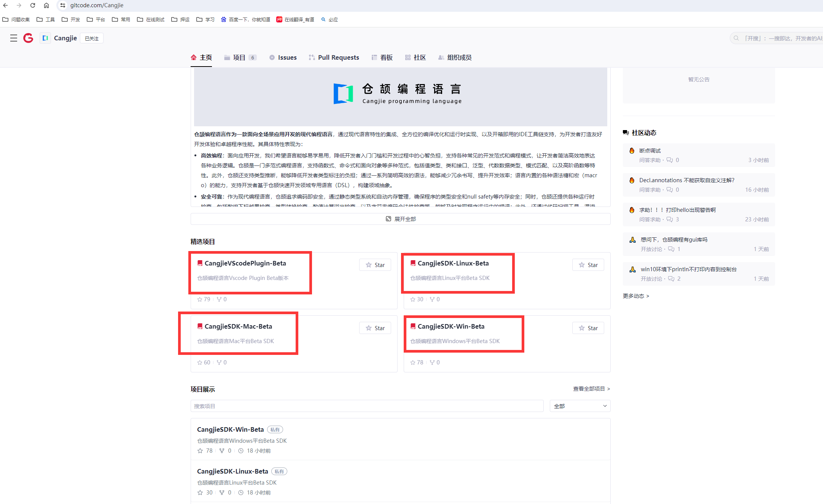Open the 必应 bookmark
Viewport: 823px width, 504px height.
coord(330,19)
